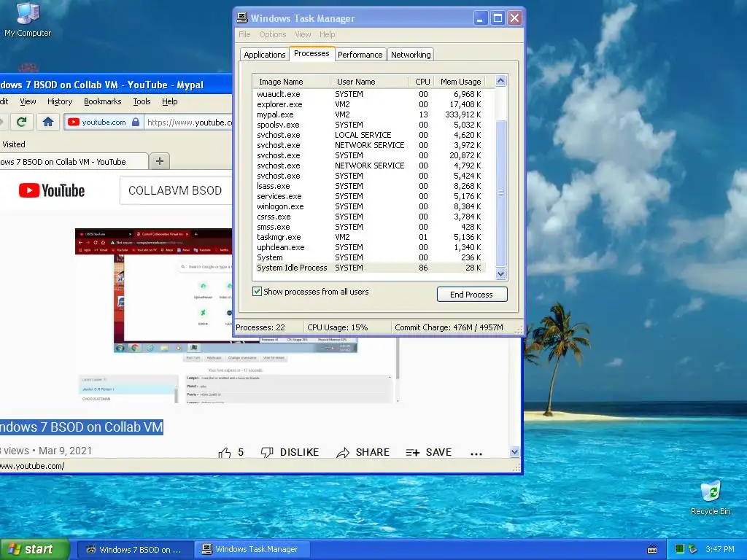Click scroll up arrow in process list
Viewport: 747px width, 560px height.
500,81
